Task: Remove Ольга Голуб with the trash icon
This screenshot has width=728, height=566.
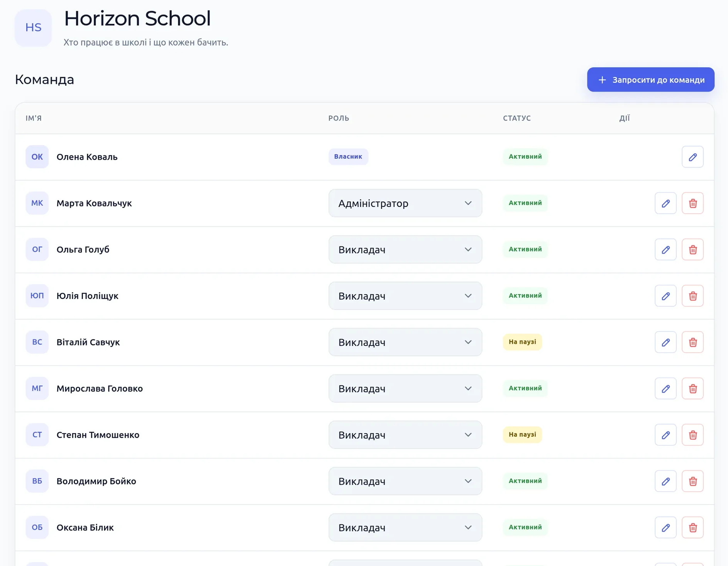Action: coord(692,249)
